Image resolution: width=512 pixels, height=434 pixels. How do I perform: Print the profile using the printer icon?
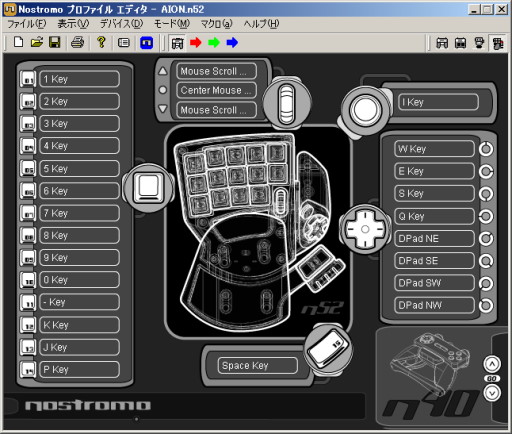tap(78, 42)
